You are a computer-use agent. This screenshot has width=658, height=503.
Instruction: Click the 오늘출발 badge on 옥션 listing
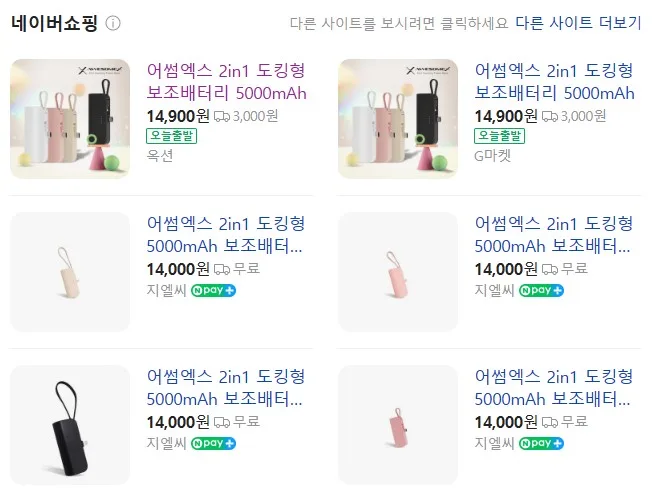171,136
